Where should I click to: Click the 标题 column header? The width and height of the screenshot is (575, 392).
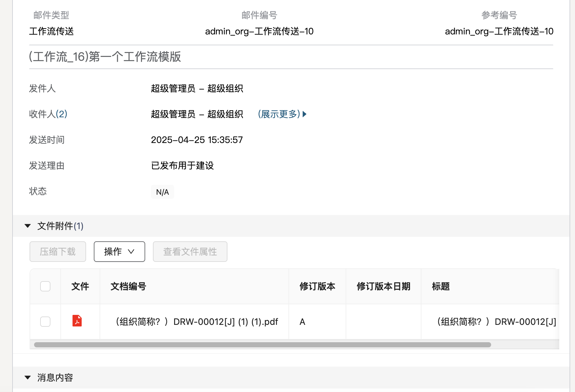440,286
